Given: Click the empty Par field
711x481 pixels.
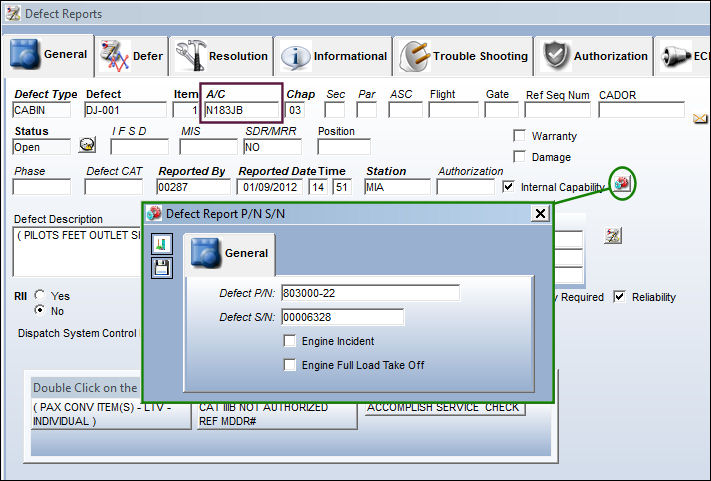Looking at the screenshot, I should [x=366, y=110].
